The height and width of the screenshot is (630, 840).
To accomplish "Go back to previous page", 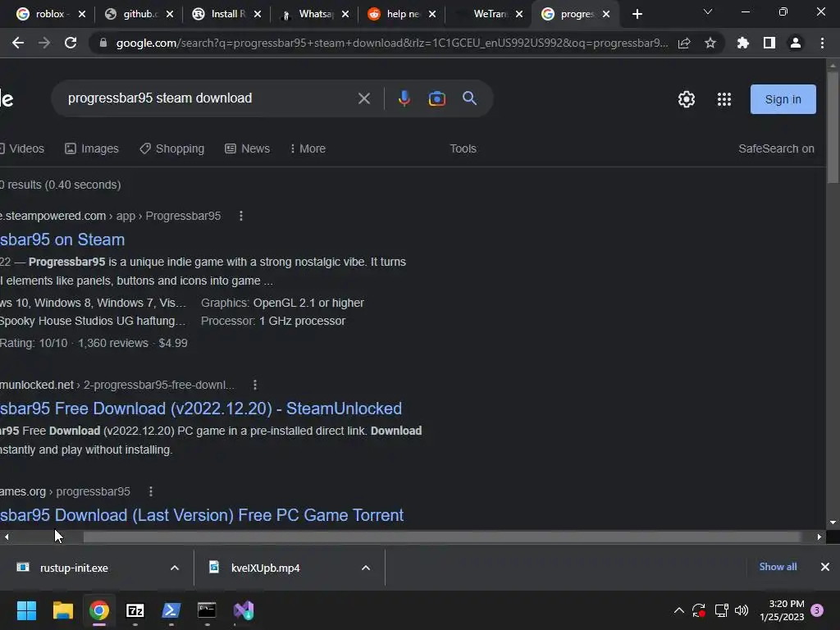I will click(18, 43).
